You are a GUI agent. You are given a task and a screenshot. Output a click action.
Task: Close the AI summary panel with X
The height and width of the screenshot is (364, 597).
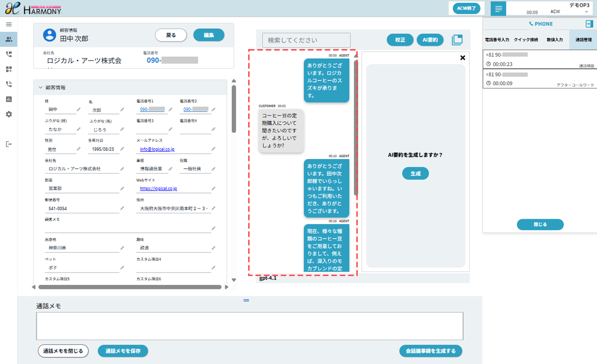[x=463, y=58]
